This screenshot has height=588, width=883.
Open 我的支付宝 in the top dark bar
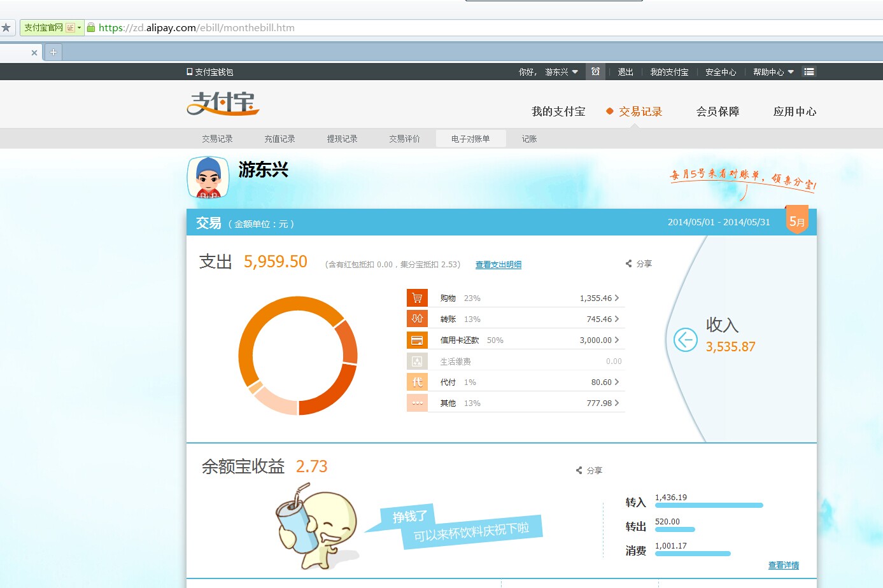[x=669, y=72]
